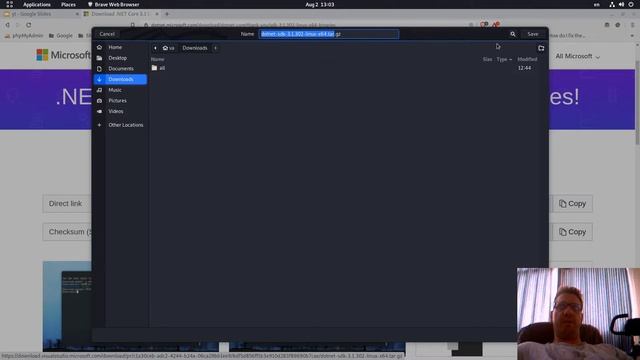Screen dimensions: 640x360
Task: Open the GNOME Activities grid icon
Action: point(9,4)
